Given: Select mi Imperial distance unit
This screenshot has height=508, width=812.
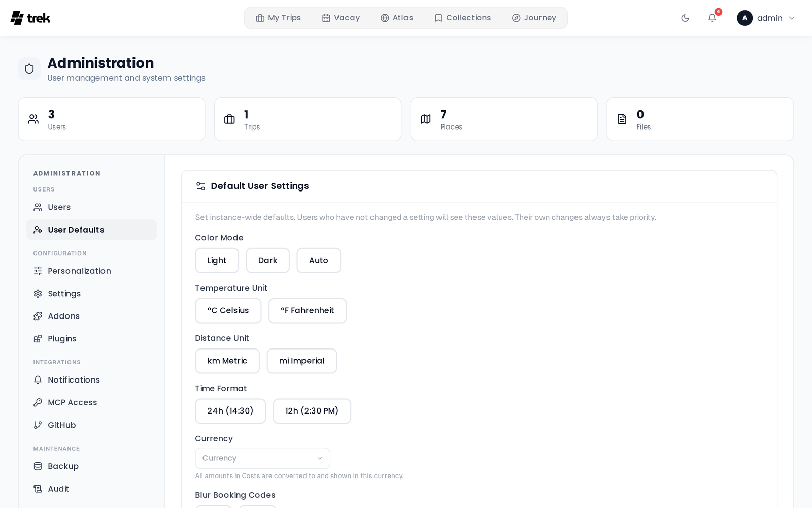Looking at the screenshot, I should 302,361.
